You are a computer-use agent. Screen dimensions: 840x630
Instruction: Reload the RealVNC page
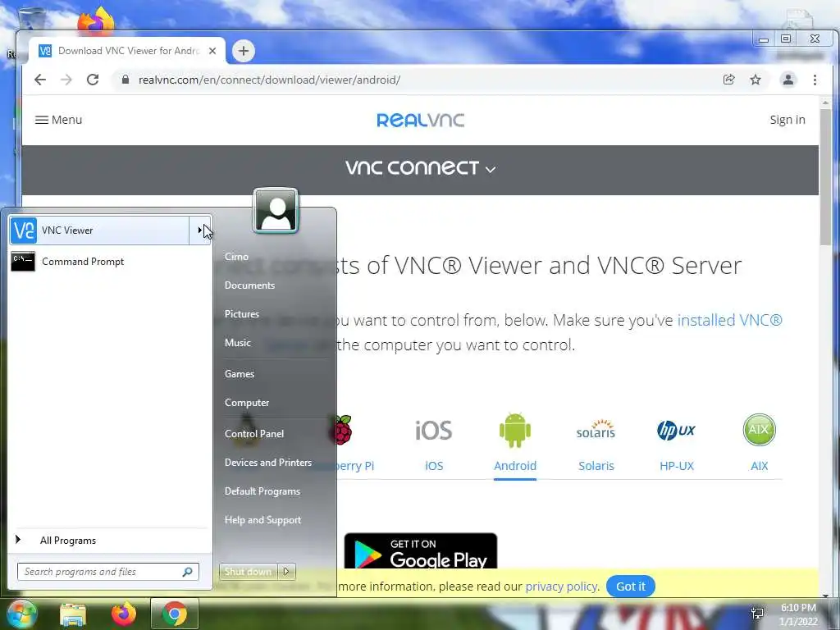[93, 80]
